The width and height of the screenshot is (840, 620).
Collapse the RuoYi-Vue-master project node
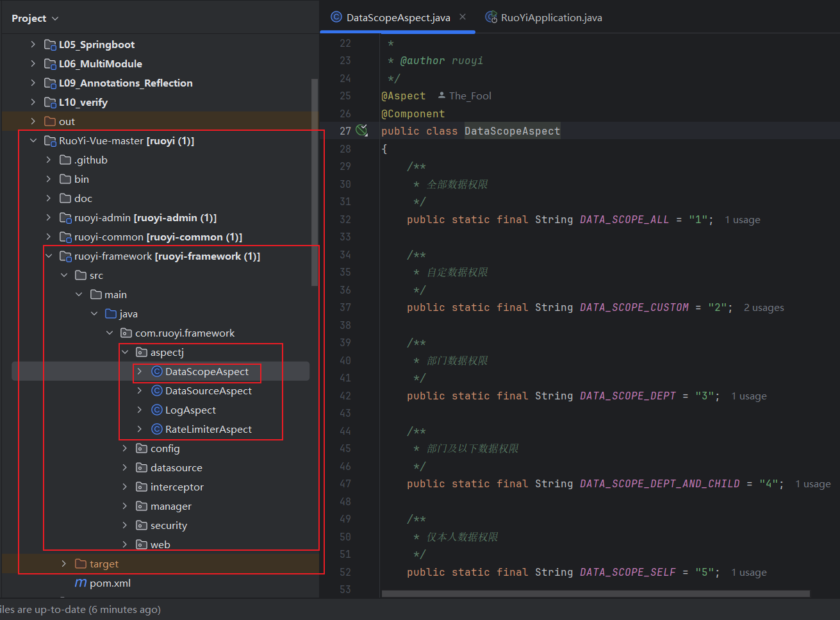[x=33, y=141]
